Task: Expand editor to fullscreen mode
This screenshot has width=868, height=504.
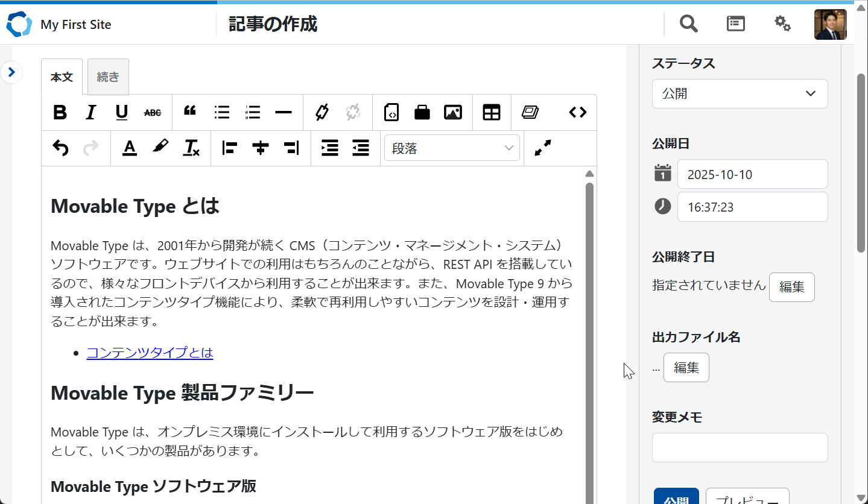Action: [x=543, y=148]
